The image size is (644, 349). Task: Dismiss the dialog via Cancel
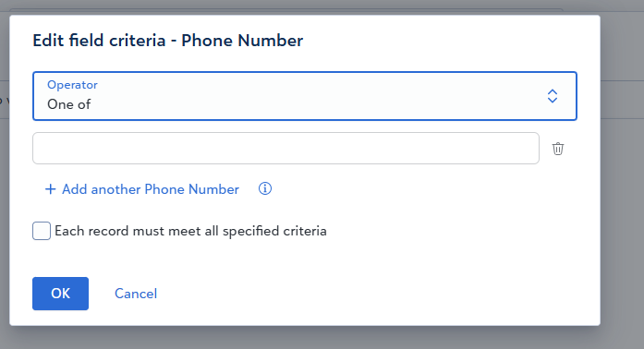click(x=136, y=294)
